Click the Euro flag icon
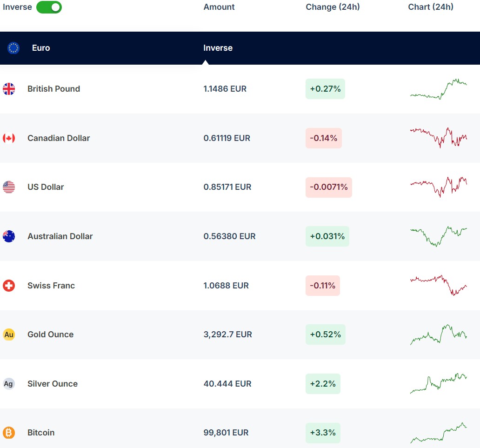 click(13, 48)
